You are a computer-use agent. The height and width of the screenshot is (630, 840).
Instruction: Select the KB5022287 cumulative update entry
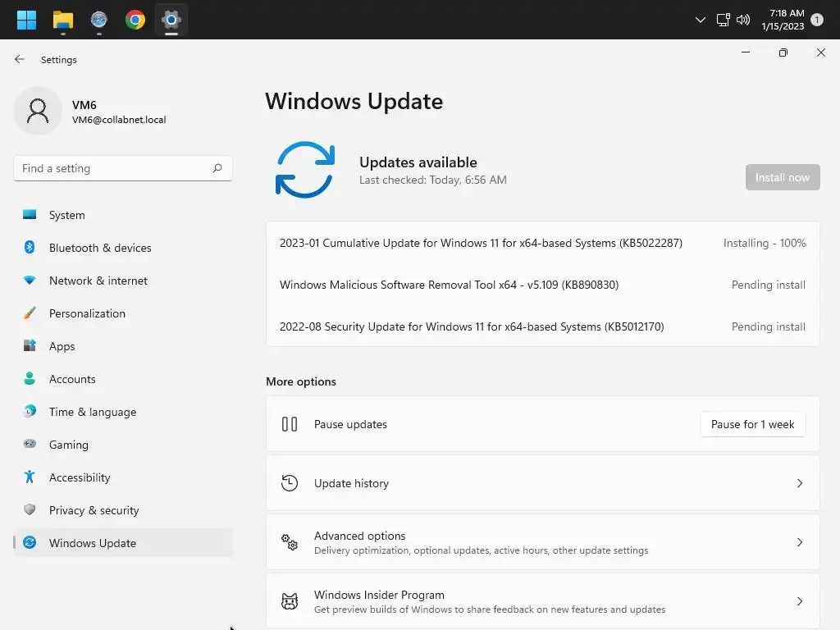[543, 243]
